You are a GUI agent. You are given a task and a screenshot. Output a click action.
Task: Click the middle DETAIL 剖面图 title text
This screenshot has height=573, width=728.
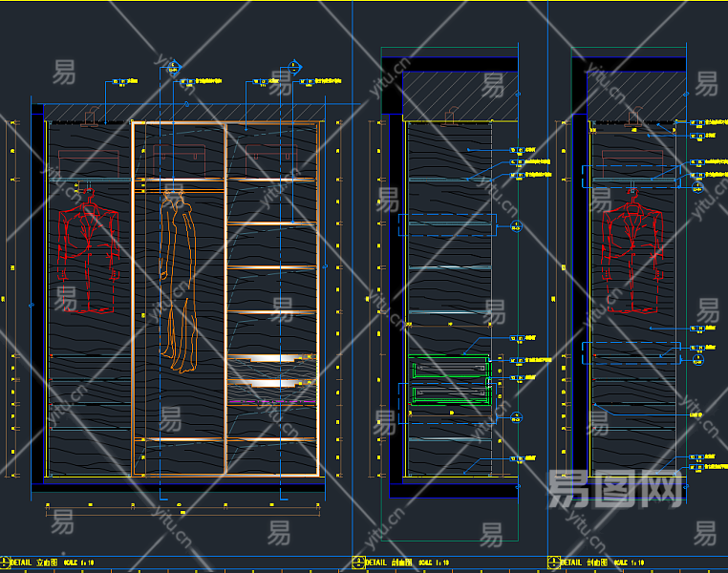(x=389, y=562)
